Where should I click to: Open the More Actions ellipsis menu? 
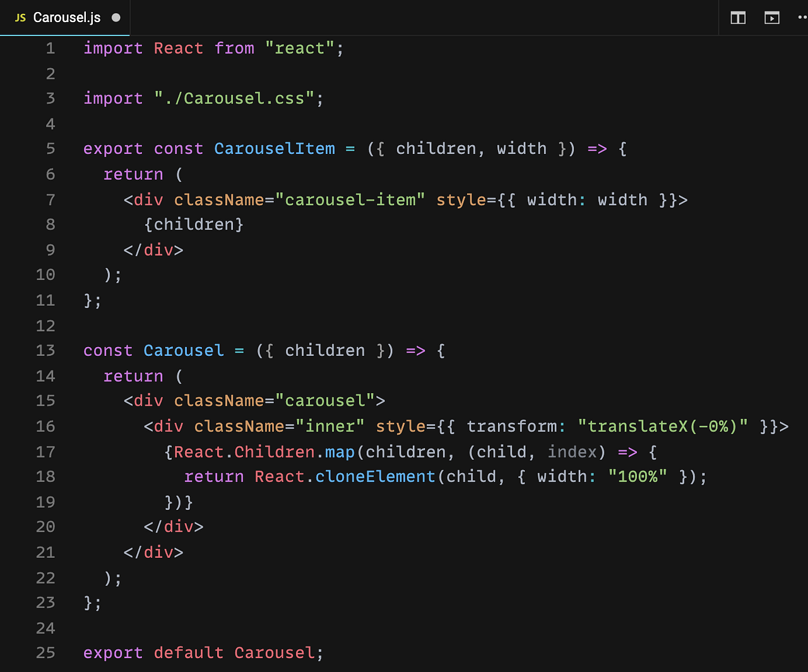[x=801, y=18]
